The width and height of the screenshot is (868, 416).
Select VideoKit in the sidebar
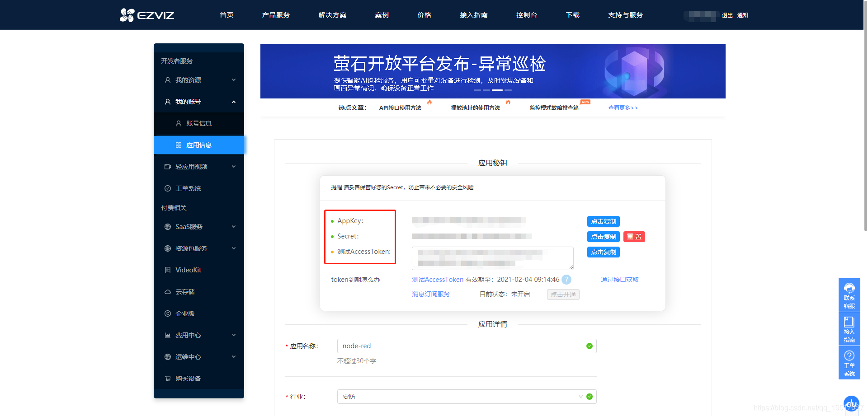click(199, 270)
